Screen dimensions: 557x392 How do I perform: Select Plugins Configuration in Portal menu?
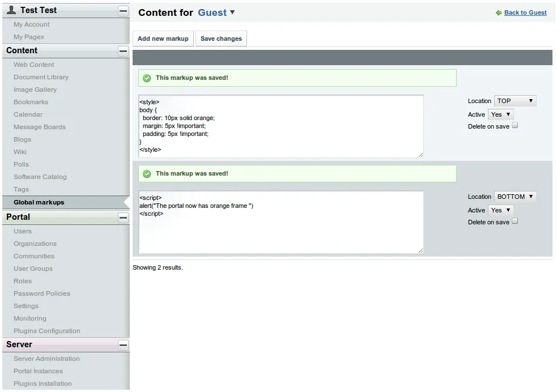pos(47,331)
